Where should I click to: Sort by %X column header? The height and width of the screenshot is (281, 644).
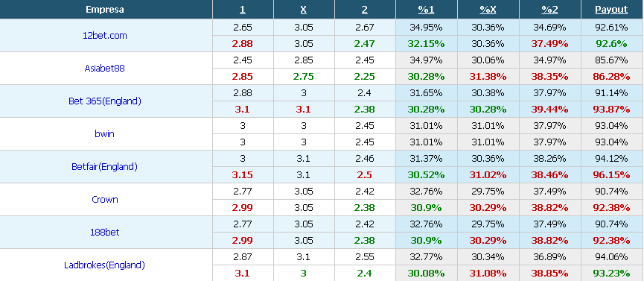point(488,10)
